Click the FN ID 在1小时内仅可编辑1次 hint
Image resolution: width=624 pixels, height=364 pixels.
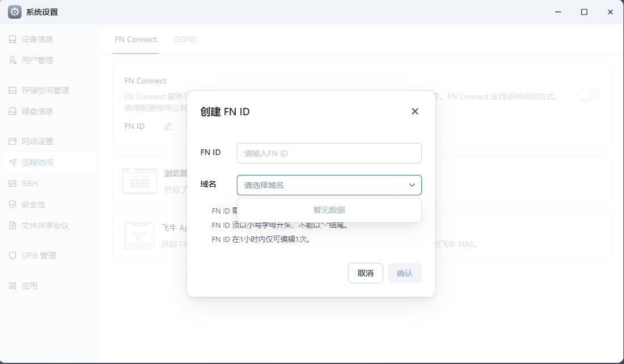click(x=261, y=240)
